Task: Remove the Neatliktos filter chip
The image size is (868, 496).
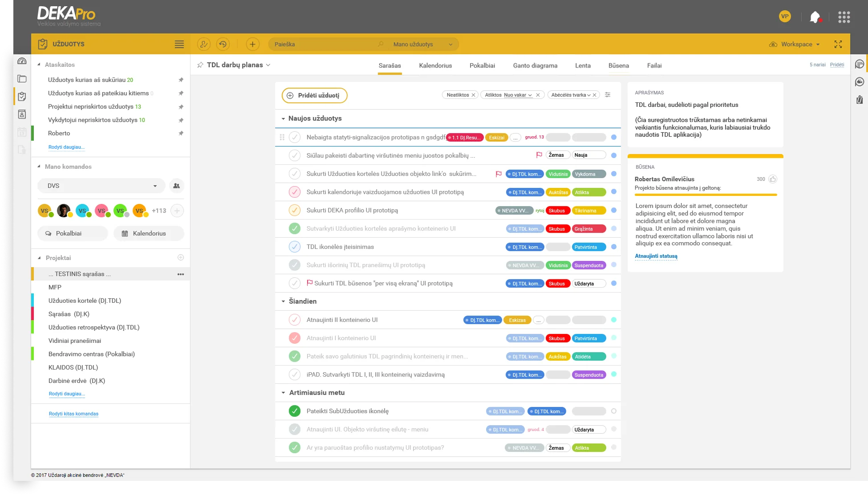Action: 474,95
